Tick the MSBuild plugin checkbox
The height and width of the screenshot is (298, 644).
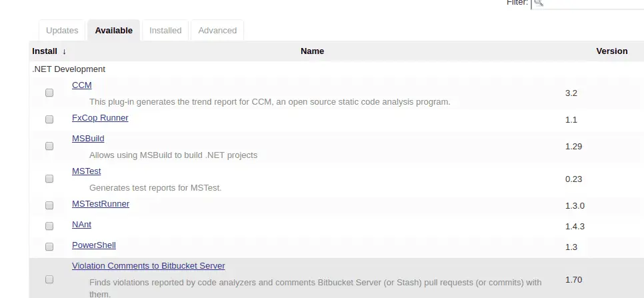[x=49, y=146]
